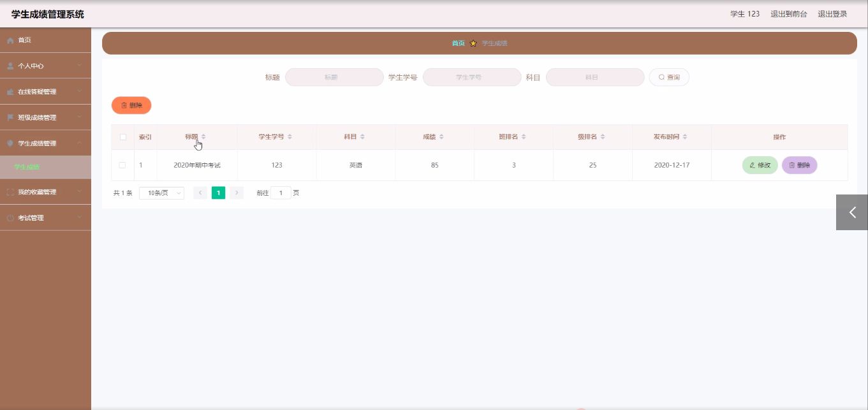This screenshot has width=868, height=410.
Task: Click the icon beside 我的收藏管理
Action: 10,192
